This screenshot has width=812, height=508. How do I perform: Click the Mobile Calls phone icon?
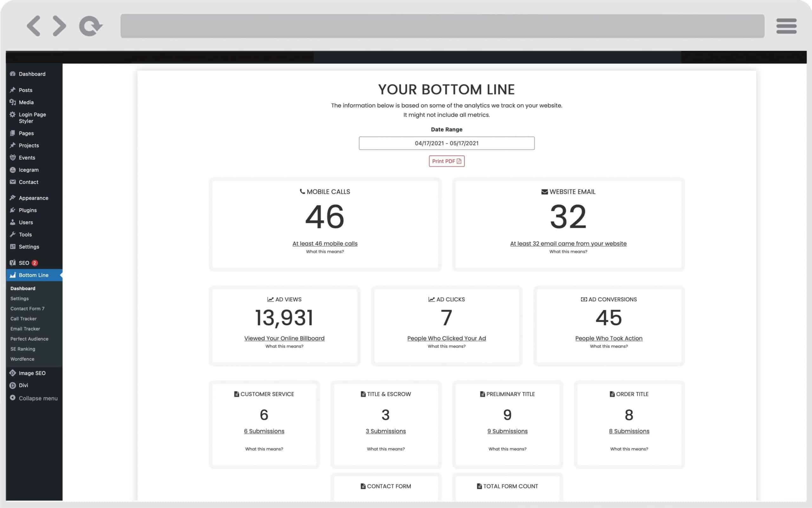(302, 192)
